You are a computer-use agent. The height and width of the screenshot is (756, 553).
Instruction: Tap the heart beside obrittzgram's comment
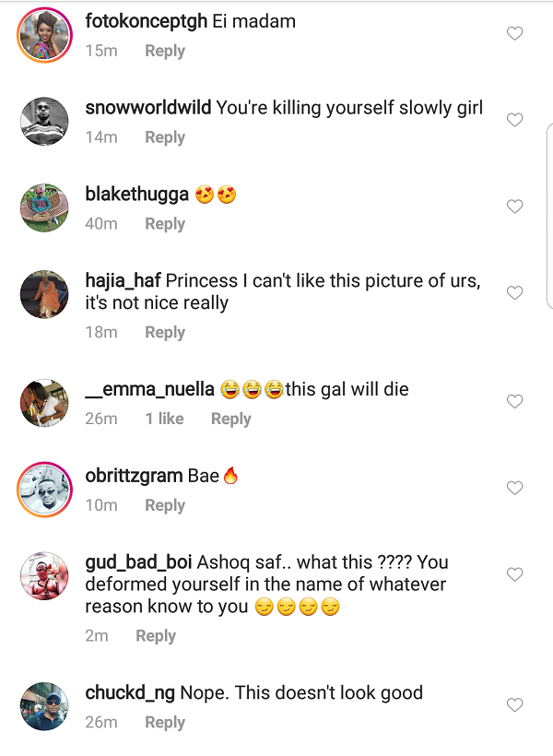click(515, 488)
